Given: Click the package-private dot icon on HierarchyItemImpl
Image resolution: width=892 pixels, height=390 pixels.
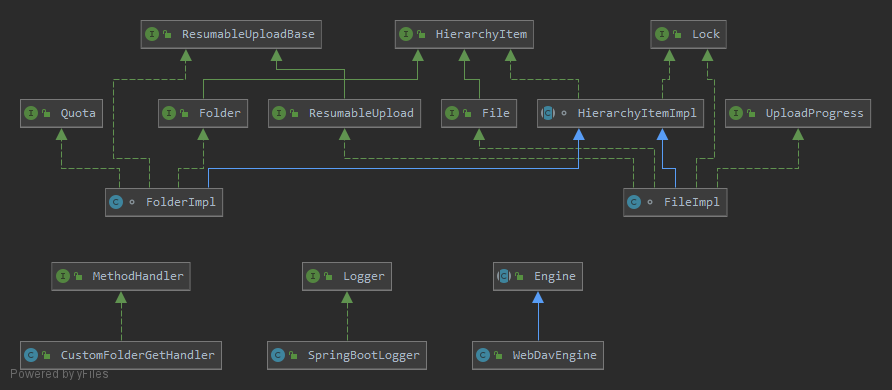Looking at the screenshot, I should (x=564, y=114).
